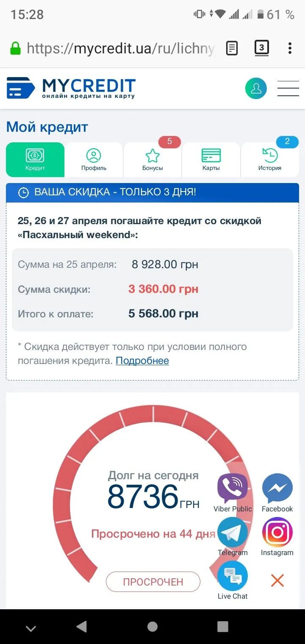
Task: Tap the MyCredit logo
Action: (x=71, y=88)
